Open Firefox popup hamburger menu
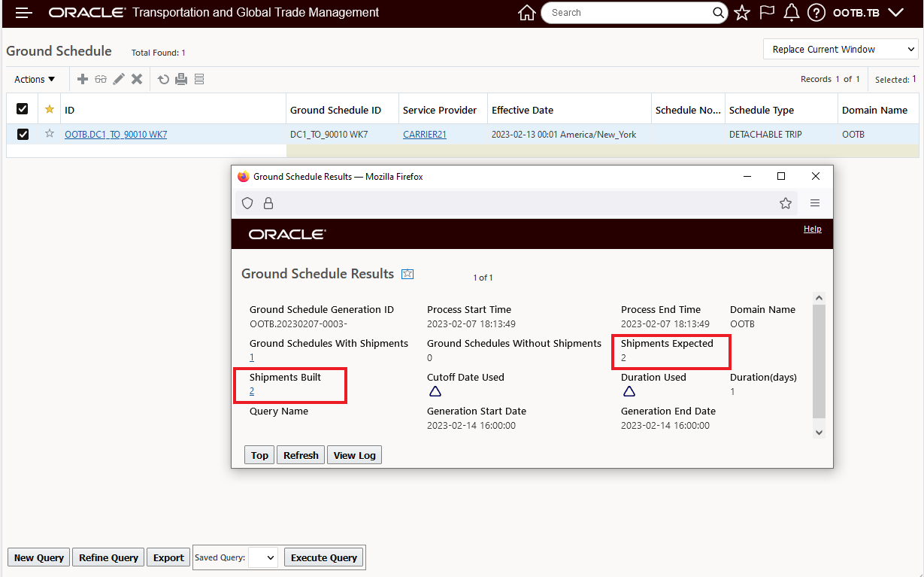Screen dimensions: 924x577 [815, 203]
